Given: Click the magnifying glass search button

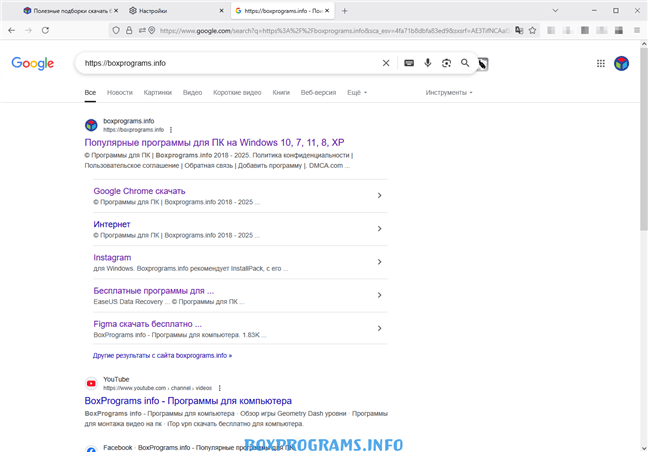Looking at the screenshot, I should [x=465, y=63].
